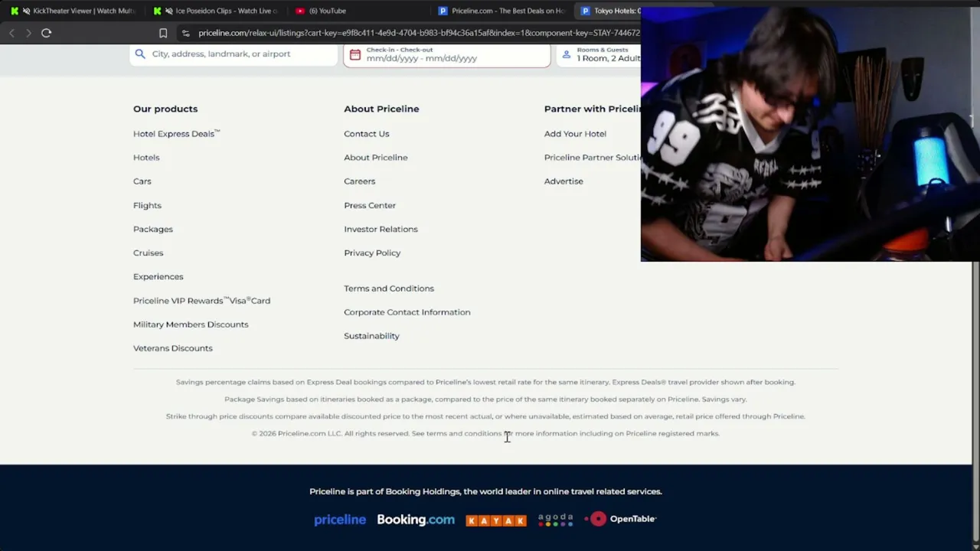Click the '© 2026 Priceline.com LLC' copyright text
980x551 pixels.
[x=485, y=433]
